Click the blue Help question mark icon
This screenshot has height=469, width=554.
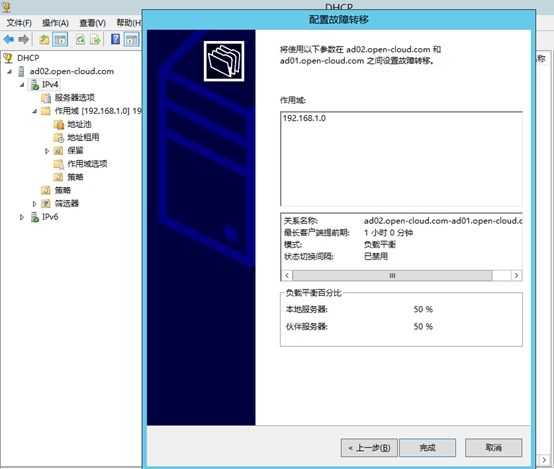click(115, 39)
